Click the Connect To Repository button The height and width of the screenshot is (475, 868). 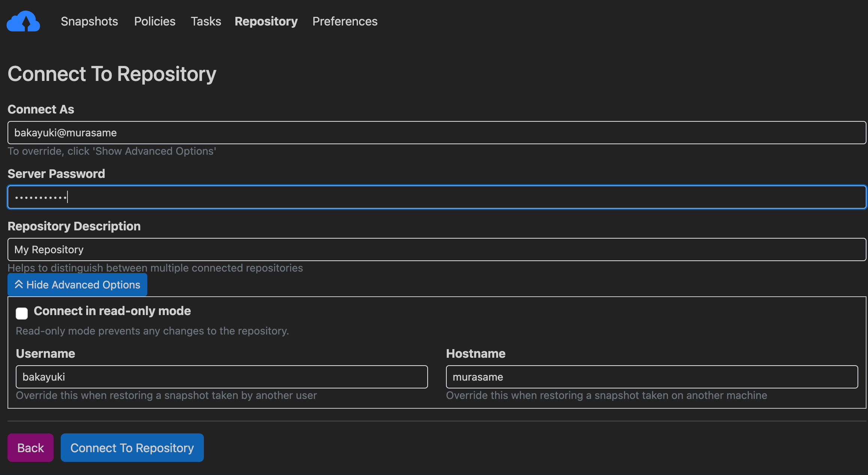132,448
